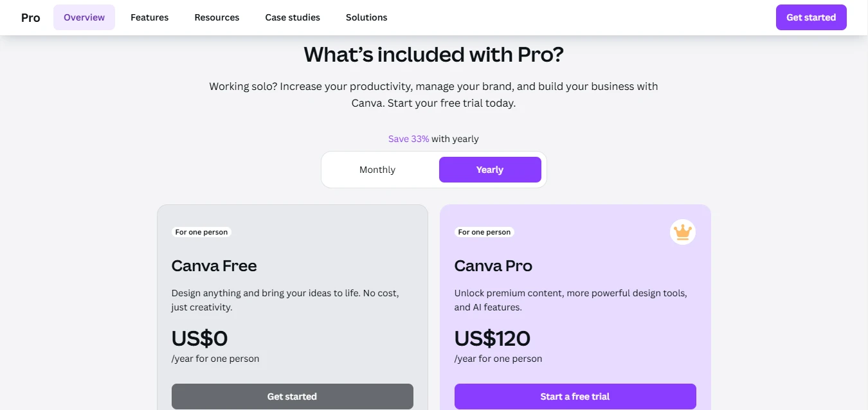Click the US$0 price text
This screenshot has height=410, width=868.
tap(199, 338)
